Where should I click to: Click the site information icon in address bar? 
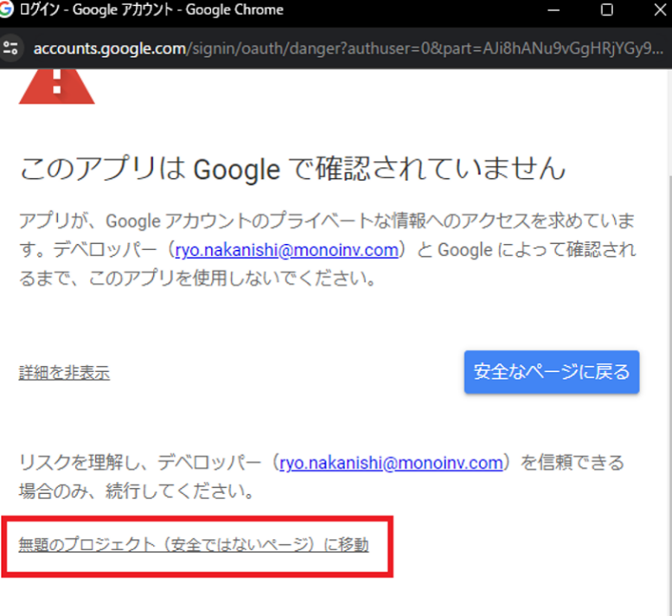(x=10, y=48)
